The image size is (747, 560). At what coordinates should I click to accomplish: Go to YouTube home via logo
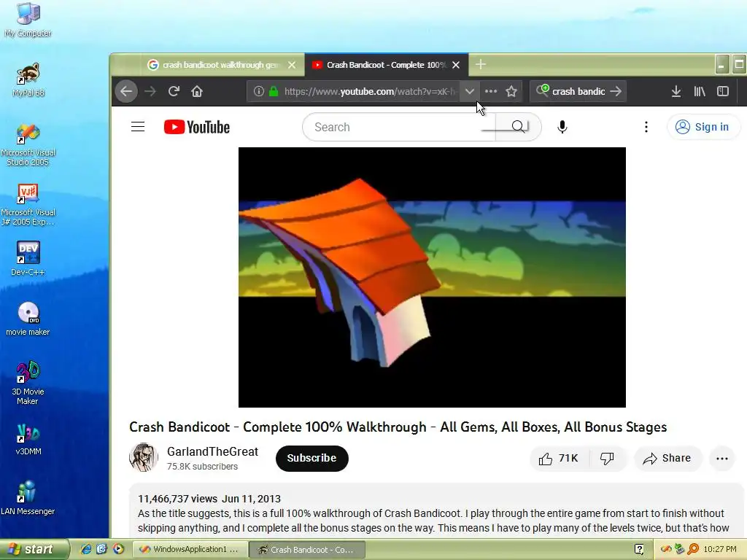coord(197,127)
